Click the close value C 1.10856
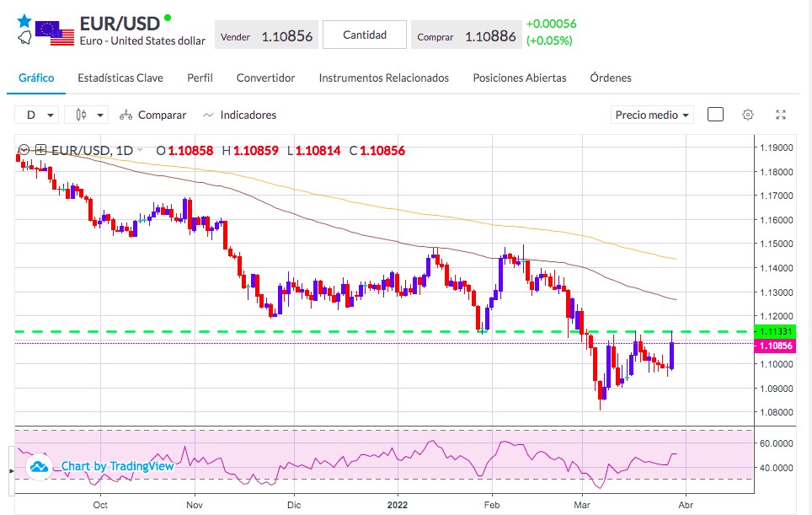Screen dimensions: 812x515 [x=377, y=151]
